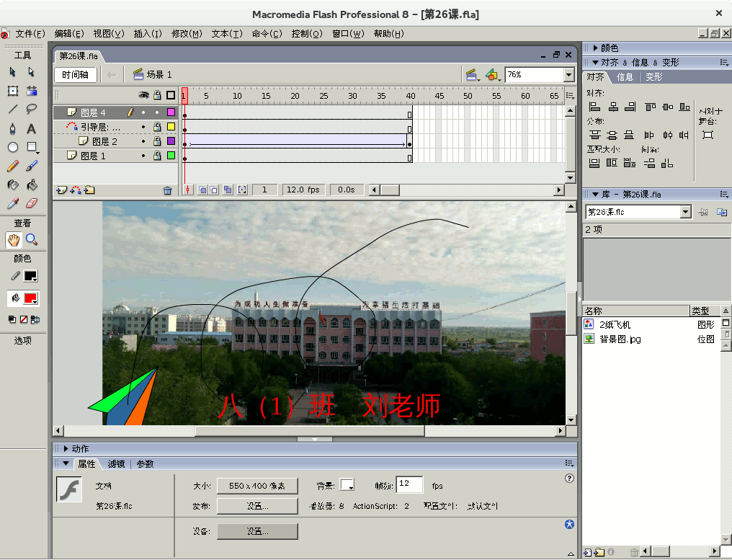Toggle lock on 图层 1
Viewport: 732px width, 560px height.
pos(157,156)
